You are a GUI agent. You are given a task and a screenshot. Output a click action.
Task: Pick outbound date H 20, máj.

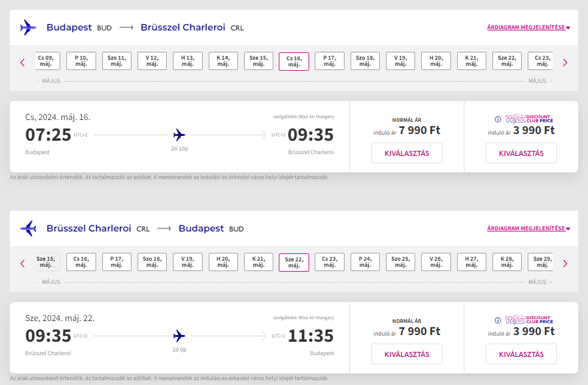coord(436,61)
